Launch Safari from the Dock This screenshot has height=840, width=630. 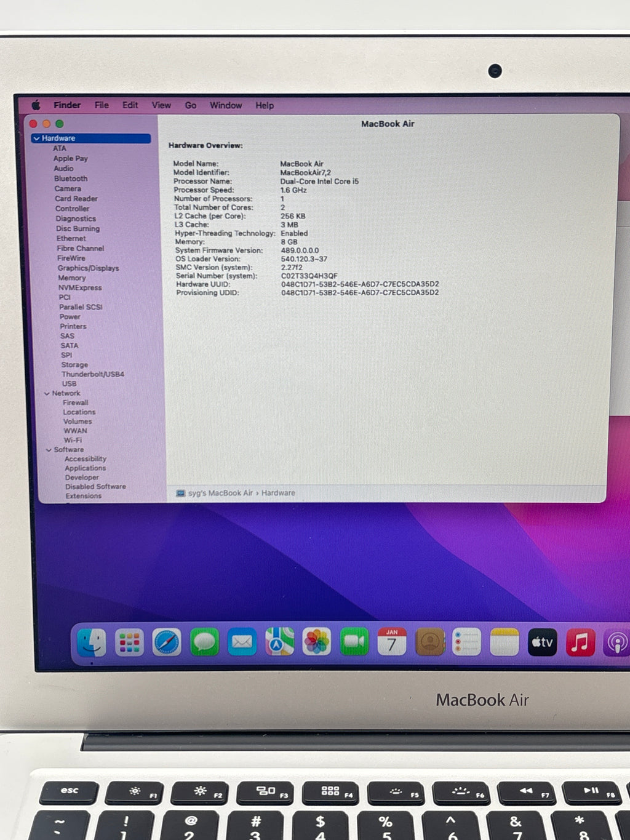coord(167,642)
